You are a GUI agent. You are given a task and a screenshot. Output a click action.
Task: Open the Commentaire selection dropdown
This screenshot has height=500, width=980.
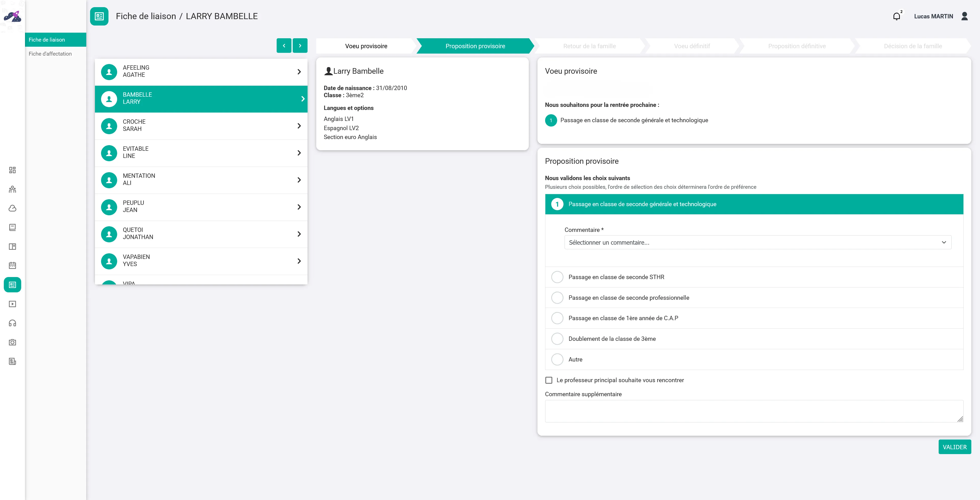click(757, 243)
